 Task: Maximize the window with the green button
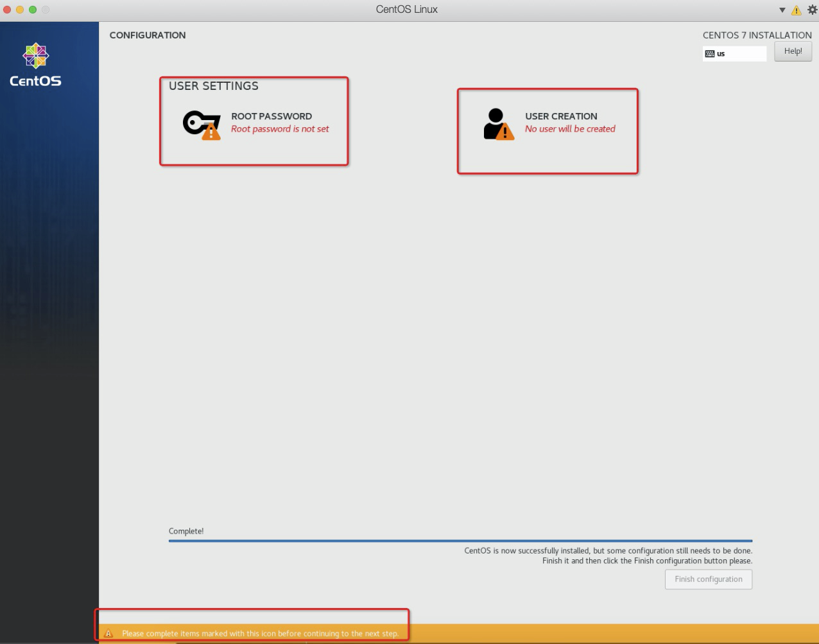[33, 10]
